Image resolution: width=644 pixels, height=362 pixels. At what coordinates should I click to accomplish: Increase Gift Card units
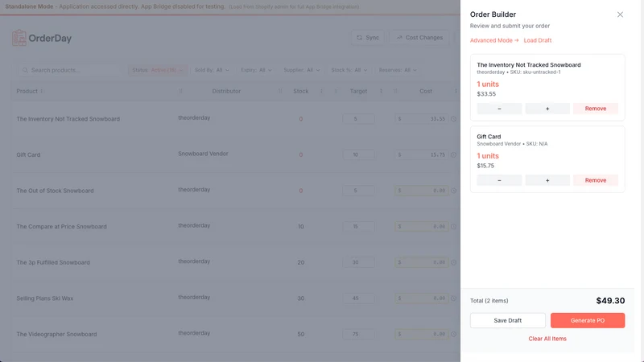[547, 180]
